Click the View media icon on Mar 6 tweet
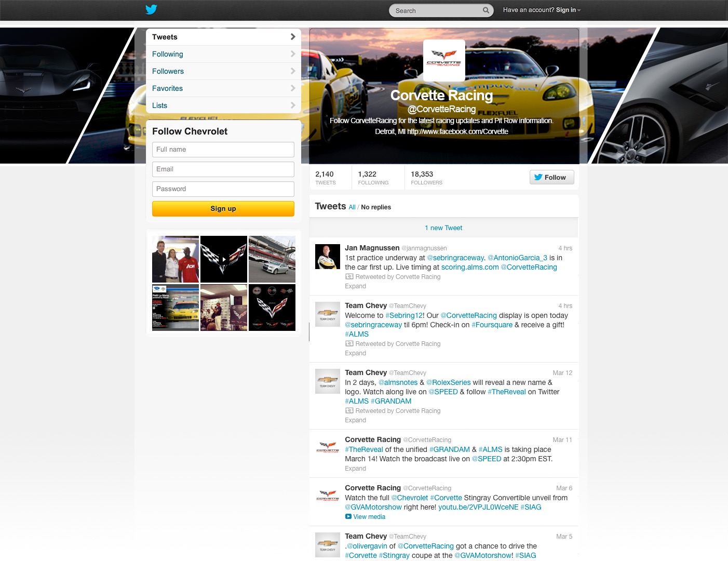 pos(348,516)
